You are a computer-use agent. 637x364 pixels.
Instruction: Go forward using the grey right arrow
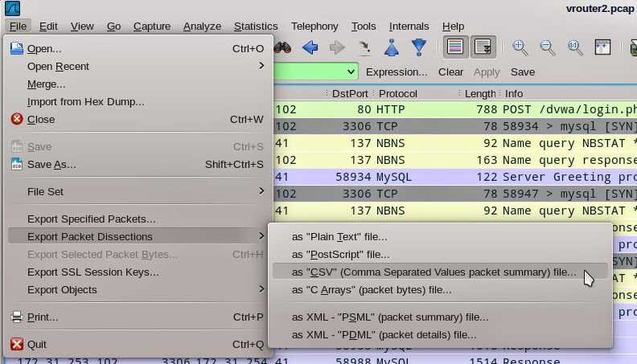(337, 47)
